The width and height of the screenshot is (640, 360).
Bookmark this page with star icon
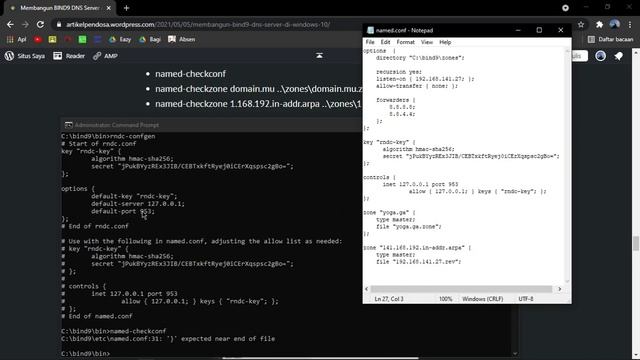pos(581,24)
